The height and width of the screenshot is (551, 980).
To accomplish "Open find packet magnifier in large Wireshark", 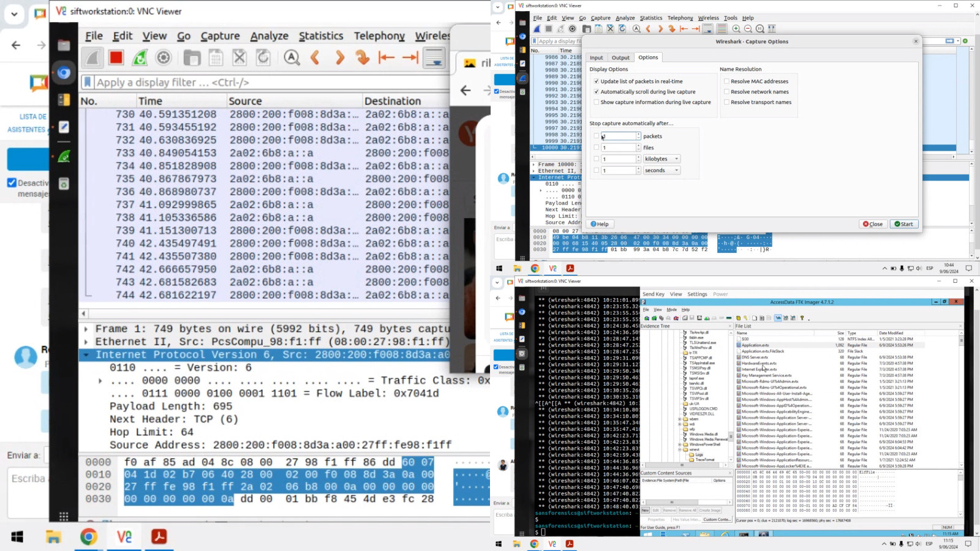I will point(292,58).
